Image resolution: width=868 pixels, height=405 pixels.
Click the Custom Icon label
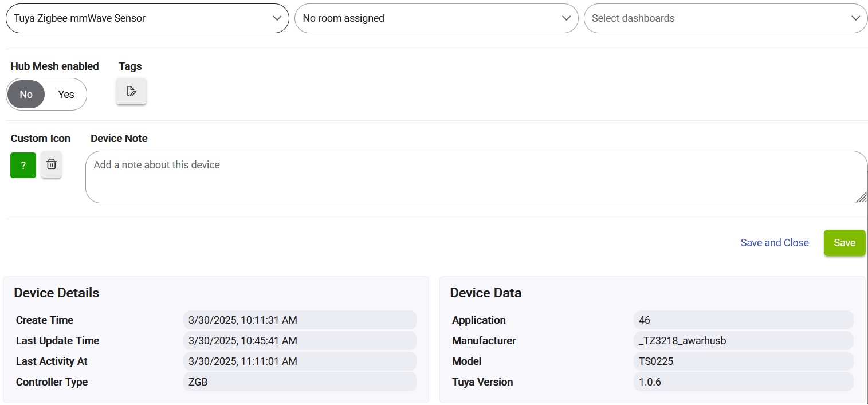(x=41, y=139)
